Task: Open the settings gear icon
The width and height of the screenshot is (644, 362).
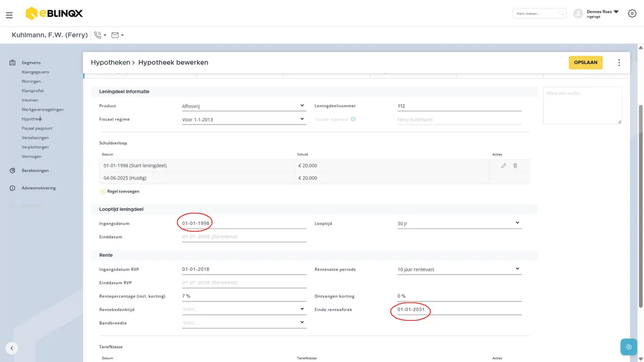Action: tap(632, 13)
